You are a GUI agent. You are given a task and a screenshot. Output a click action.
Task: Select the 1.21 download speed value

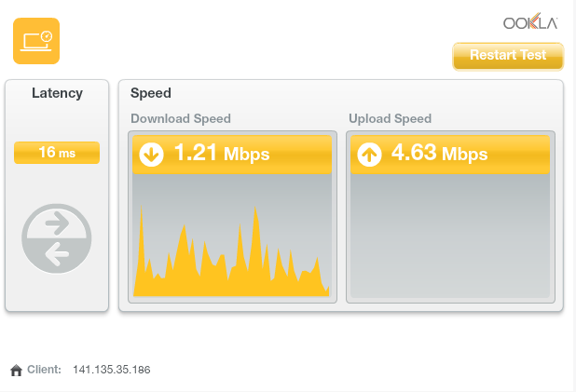click(x=196, y=153)
